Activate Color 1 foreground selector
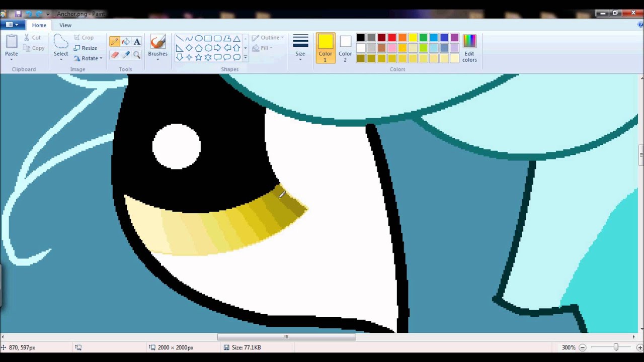Viewport: 644px width, 362px height. [x=326, y=48]
